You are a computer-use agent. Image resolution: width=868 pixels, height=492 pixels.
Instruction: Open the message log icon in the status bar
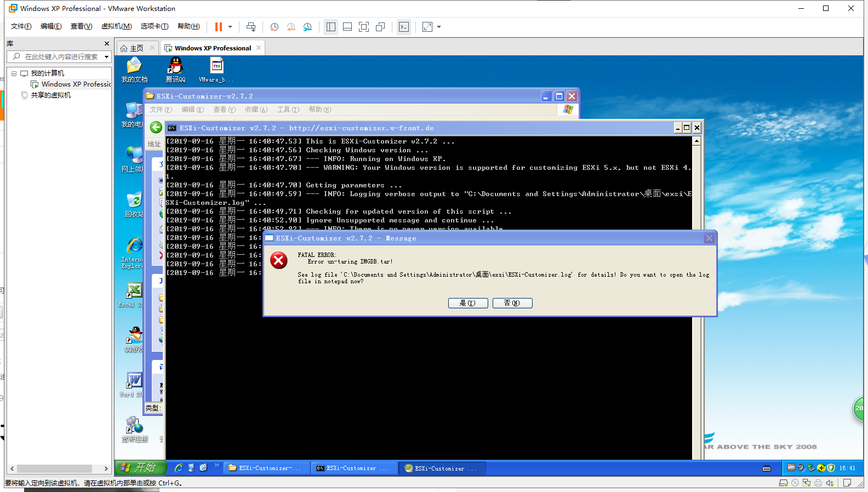coord(847,483)
